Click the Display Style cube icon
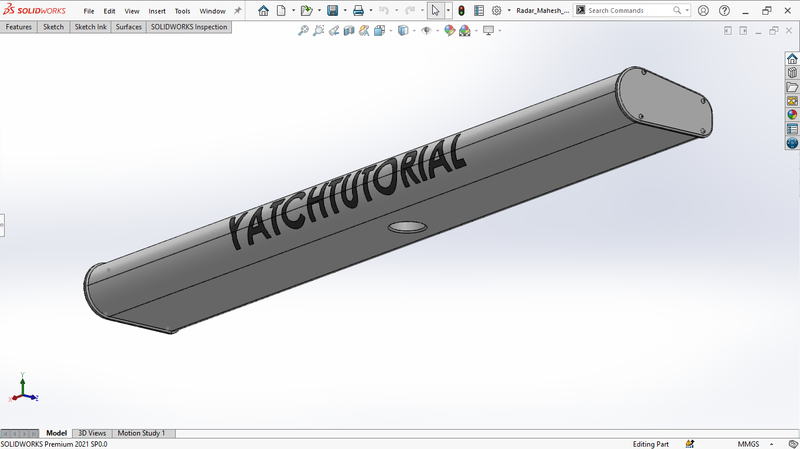The image size is (800, 449). [403, 31]
